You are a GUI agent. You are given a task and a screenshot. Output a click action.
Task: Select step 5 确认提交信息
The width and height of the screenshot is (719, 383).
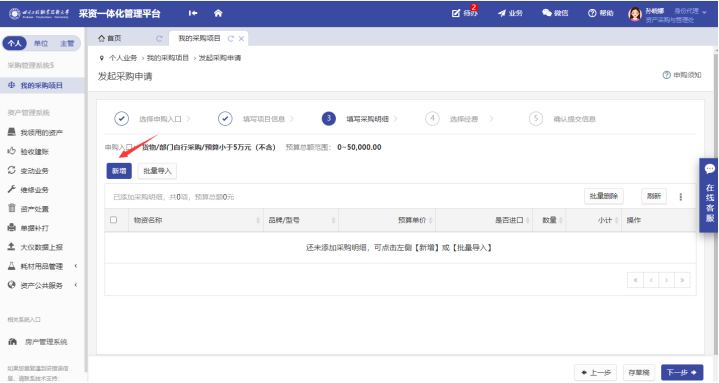[x=563, y=119]
